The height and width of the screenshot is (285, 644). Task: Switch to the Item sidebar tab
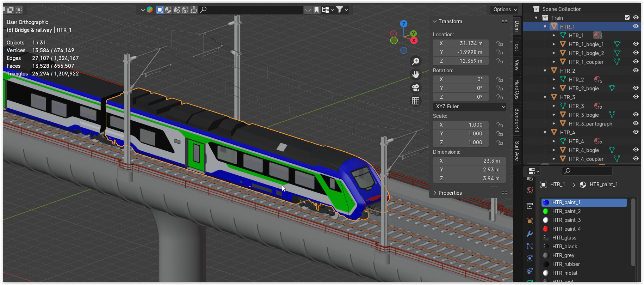(517, 26)
